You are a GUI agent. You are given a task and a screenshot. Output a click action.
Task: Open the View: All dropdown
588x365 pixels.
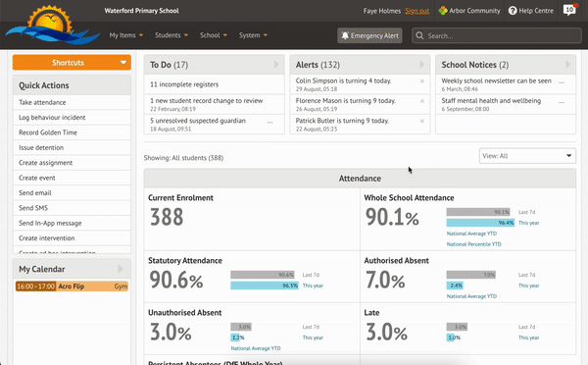click(x=527, y=156)
